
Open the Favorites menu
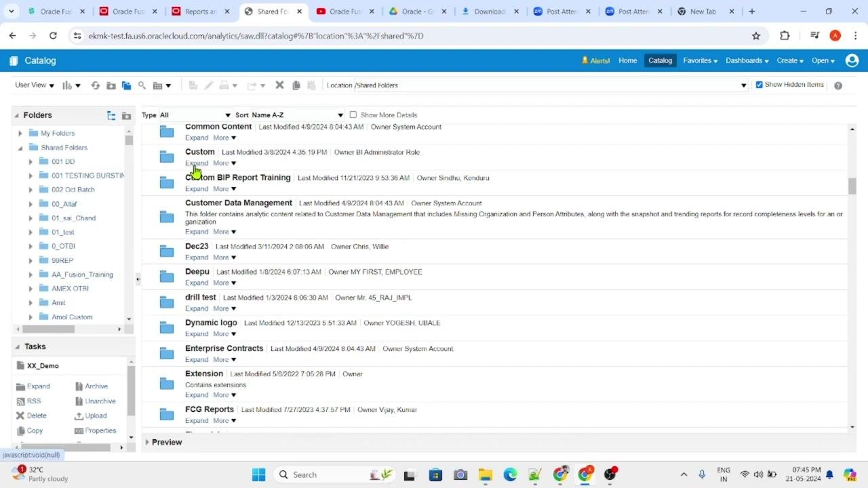(x=700, y=60)
